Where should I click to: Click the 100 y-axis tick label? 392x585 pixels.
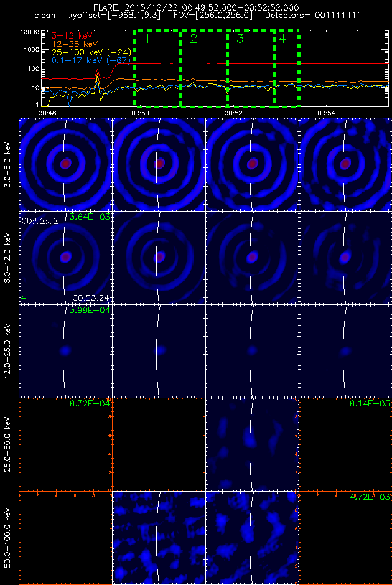(34, 69)
